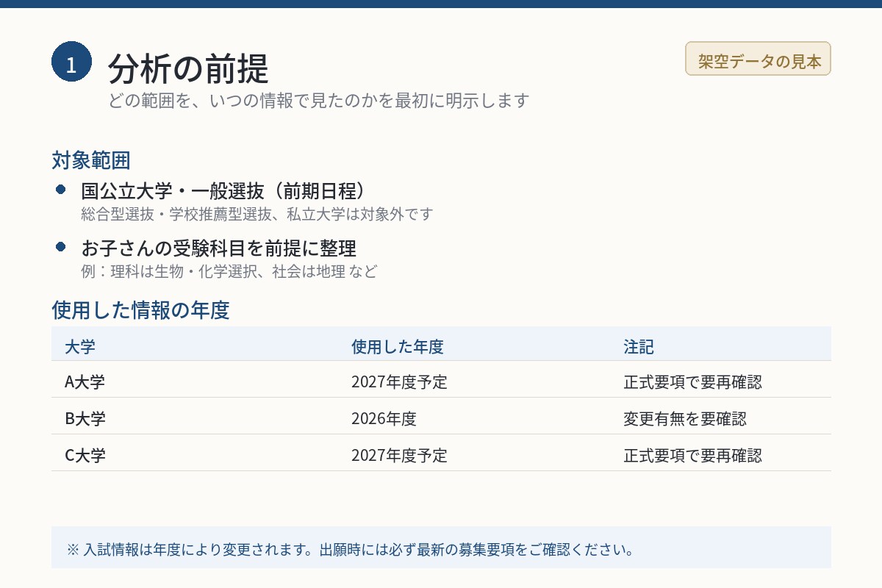Click the example line 例:理科は生物・化学選択
Image resolution: width=882 pixels, height=588 pixels.
click(x=229, y=271)
